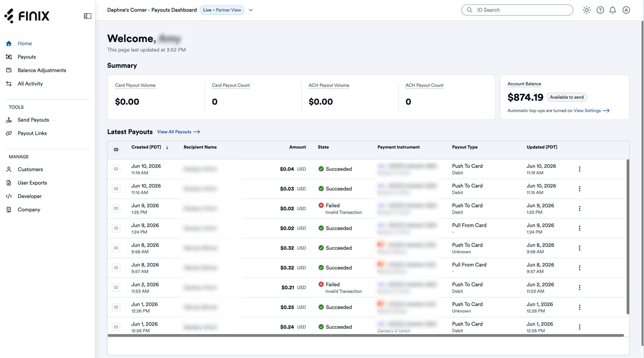Copy ID for the Jun 2 failed payout
Image resolution: width=644 pixels, height=358 pixels.
tap(116, 287)
